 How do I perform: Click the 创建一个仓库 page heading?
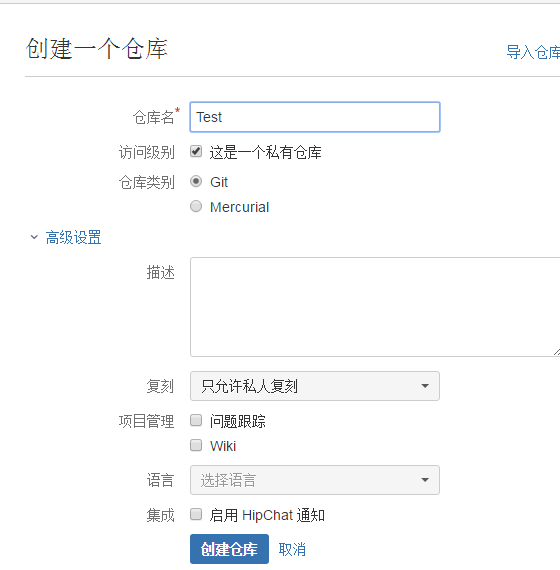pyautogui.click(x=97, y=48)
